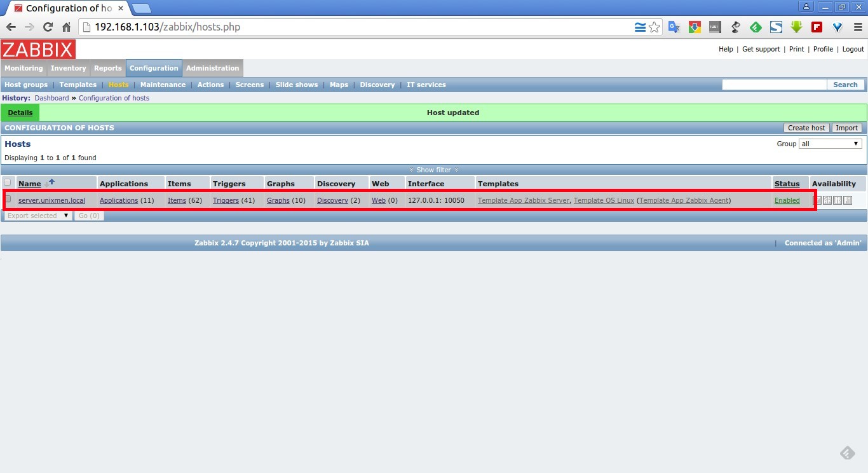Go to Templates submenu
Image resolution: width=868 pixels, height=473 pixels.
78,85
